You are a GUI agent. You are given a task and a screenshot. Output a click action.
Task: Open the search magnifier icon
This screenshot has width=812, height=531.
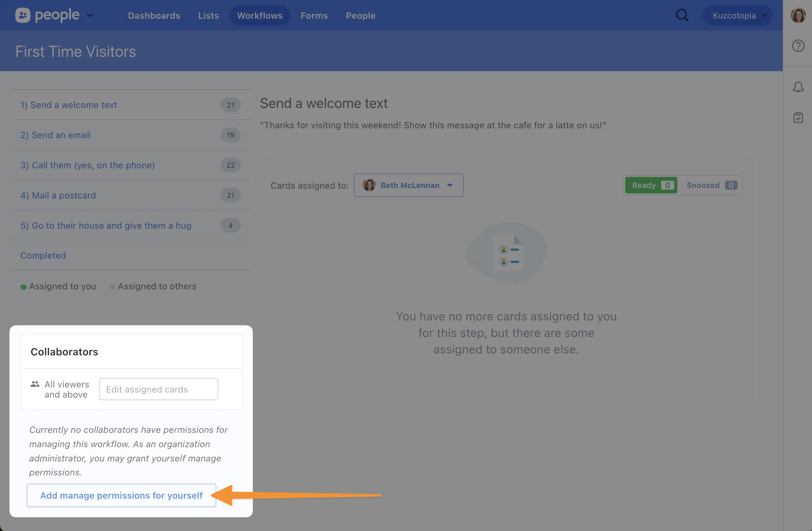pos(682,15)
